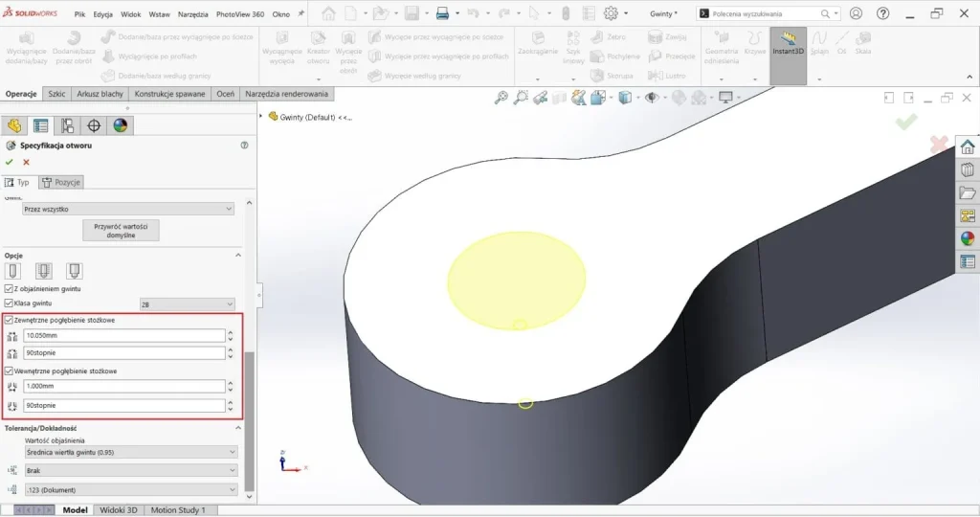Open the Dynamic Annotation Views icon
Screen dimensions: 980x517
pyautogui.click(x=579, y=98)
